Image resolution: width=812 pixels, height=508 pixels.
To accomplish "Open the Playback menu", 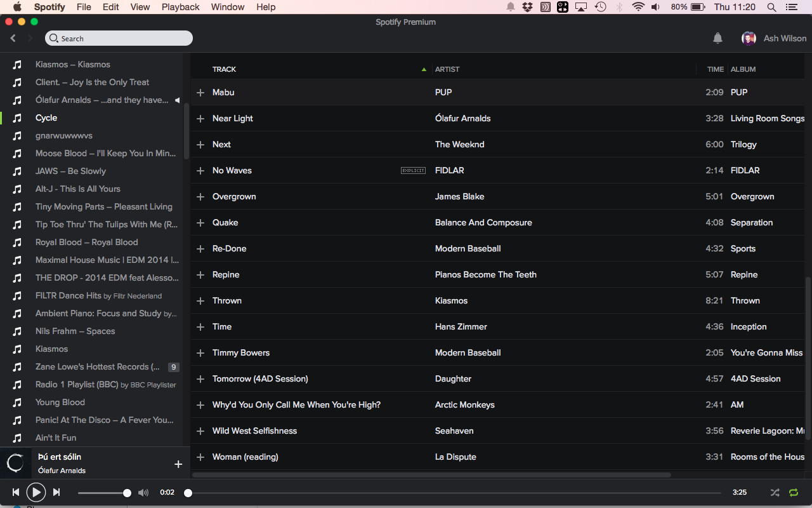I will coord(181,7).
